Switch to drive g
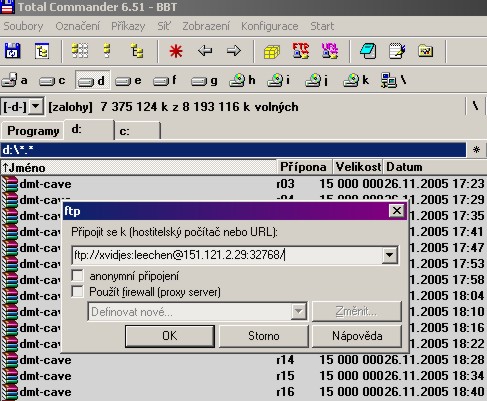This screenshot has height=401, width=487. [x=204, y=80]
